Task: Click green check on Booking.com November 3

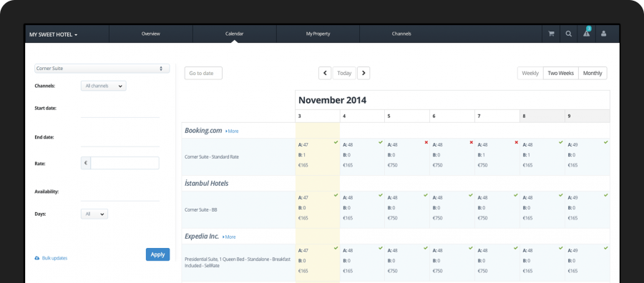Action: (336, 142)
